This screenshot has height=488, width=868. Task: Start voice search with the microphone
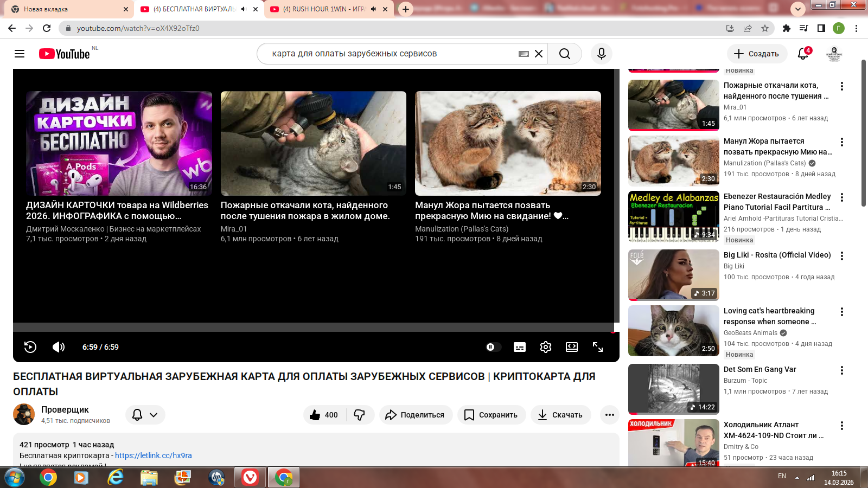click(602, 54)
